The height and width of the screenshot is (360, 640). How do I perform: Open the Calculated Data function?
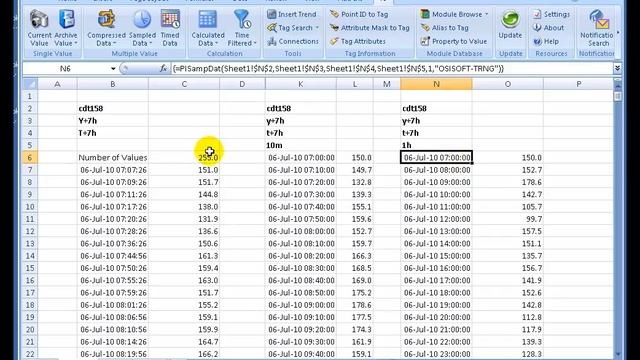[x=208, y=28]
